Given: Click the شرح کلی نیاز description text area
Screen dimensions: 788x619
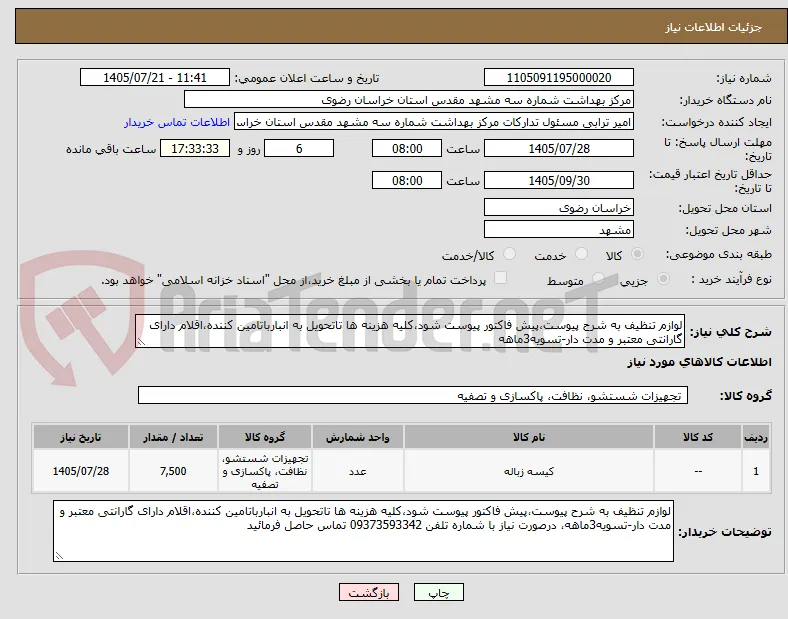Looking at the screenshot, I should [410, 332].
